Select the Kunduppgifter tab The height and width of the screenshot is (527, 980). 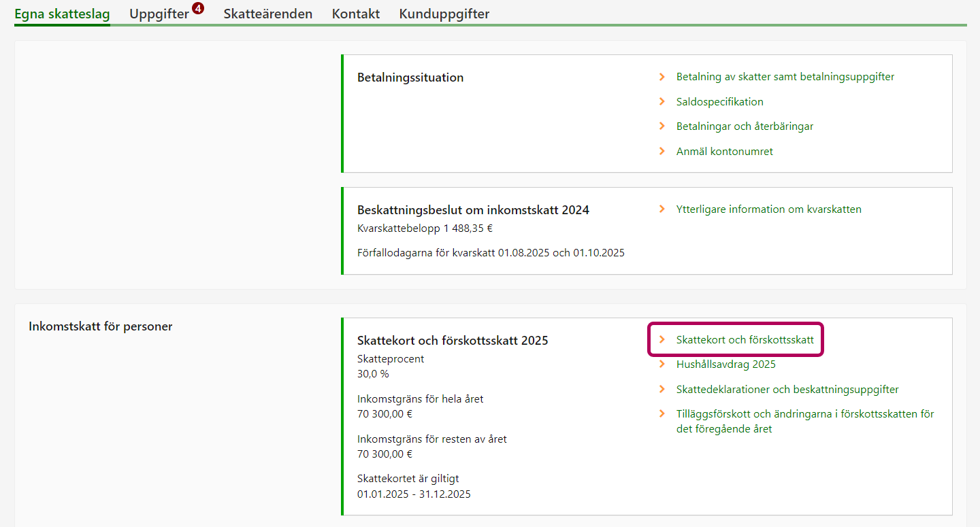click(x=444, y=14)
